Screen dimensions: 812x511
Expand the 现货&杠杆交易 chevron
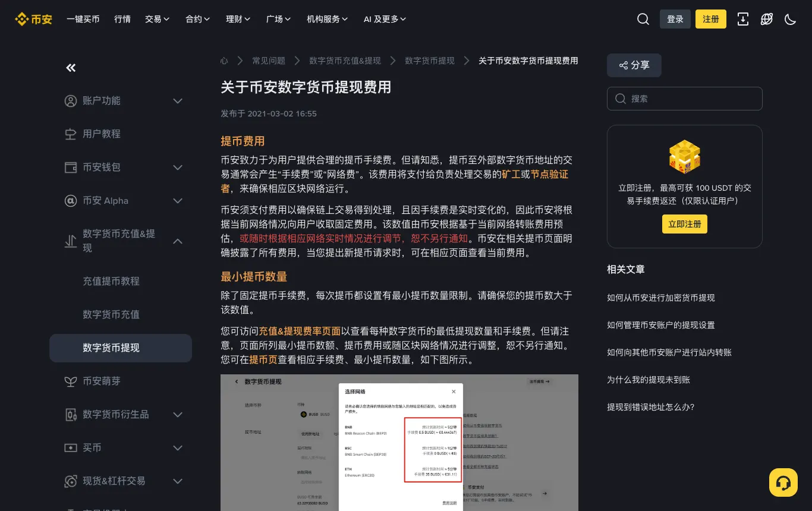pyautogui.click(x=178, y=481)
